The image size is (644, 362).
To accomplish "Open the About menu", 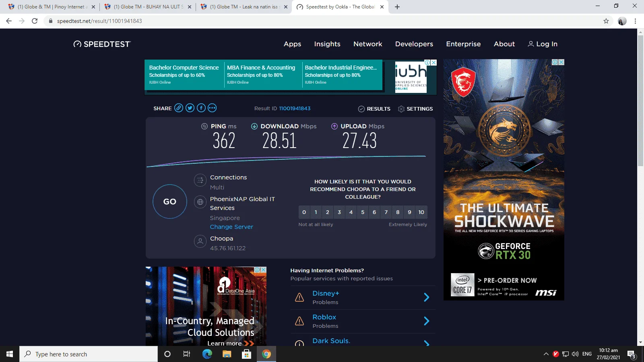I will (x=504, y=44).
